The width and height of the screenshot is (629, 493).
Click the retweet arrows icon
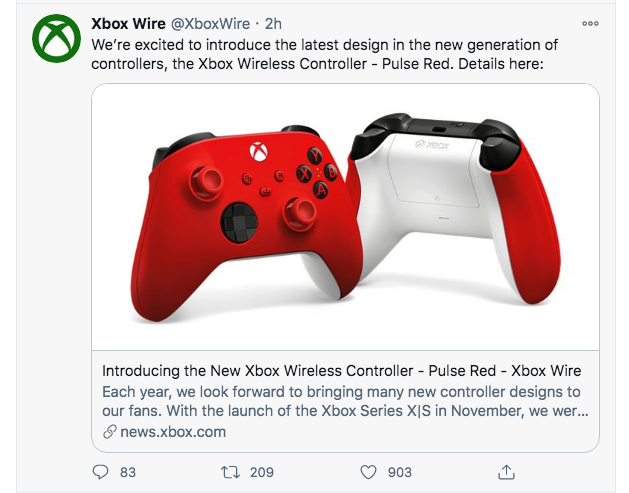point(232,471)
